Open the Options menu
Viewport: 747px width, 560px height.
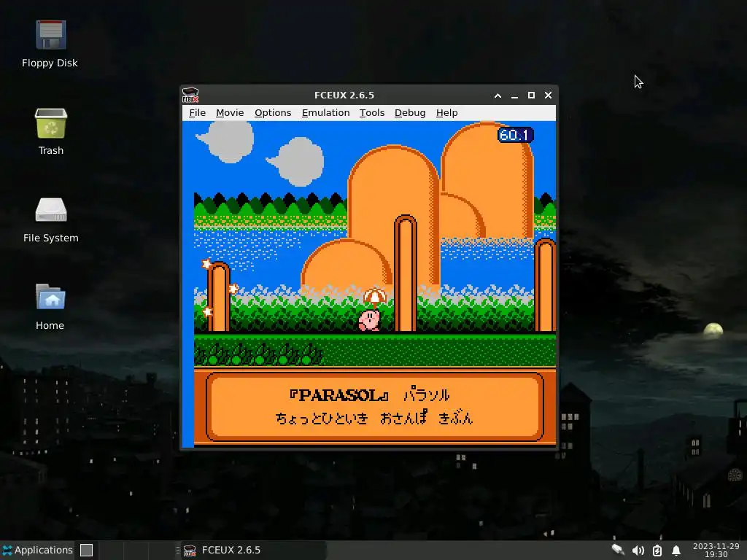coord(273,113)
